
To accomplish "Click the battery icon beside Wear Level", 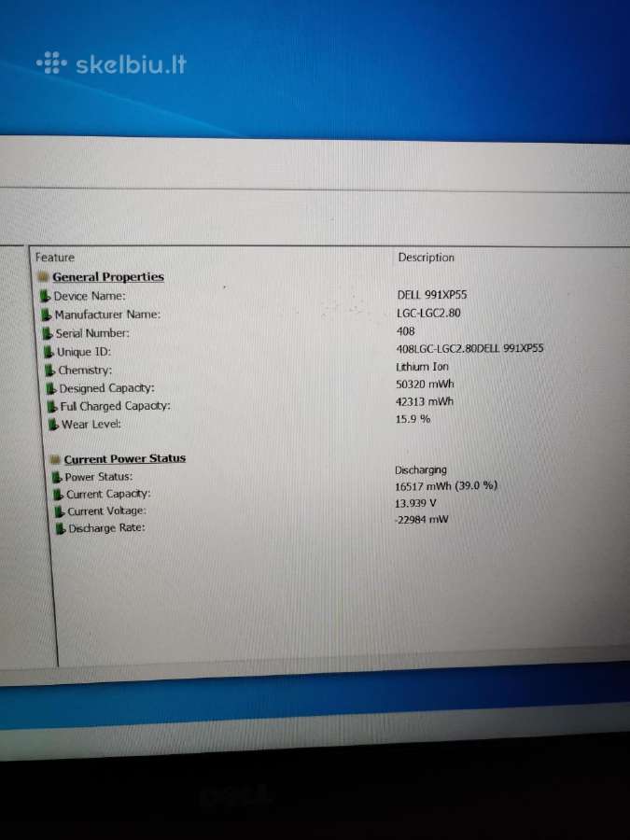I will [53, 425].
